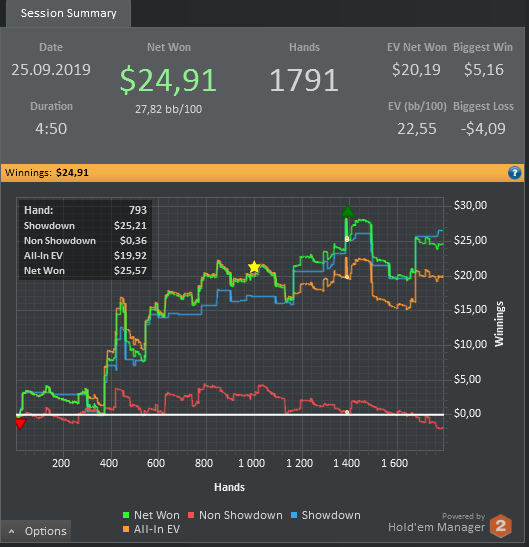This screenshot has width=529, height=547.
Task: Toggle the Net Won legend entry
Action: (151, 515)
